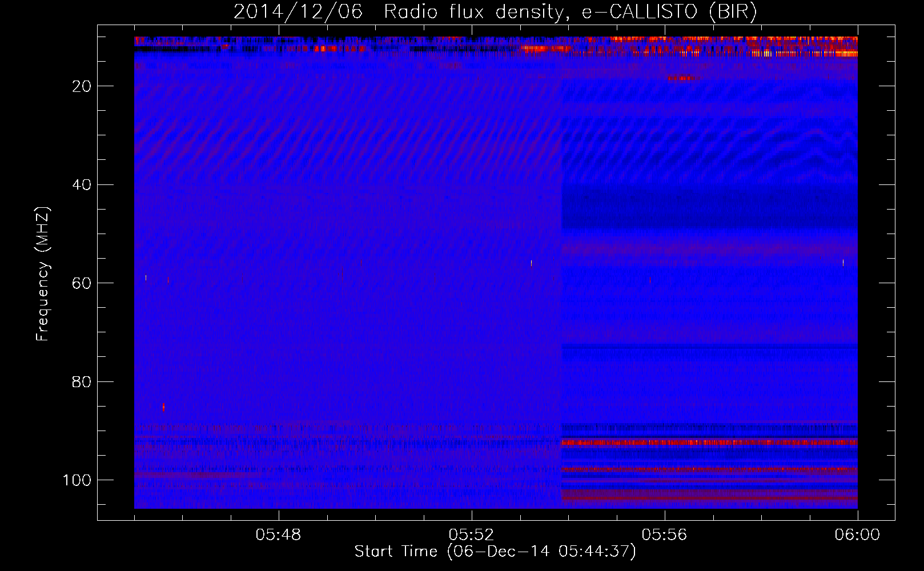Click the 80 MHz frequency tick label
The width and height of the screenshot is (924, 571).
coord(82,382)
